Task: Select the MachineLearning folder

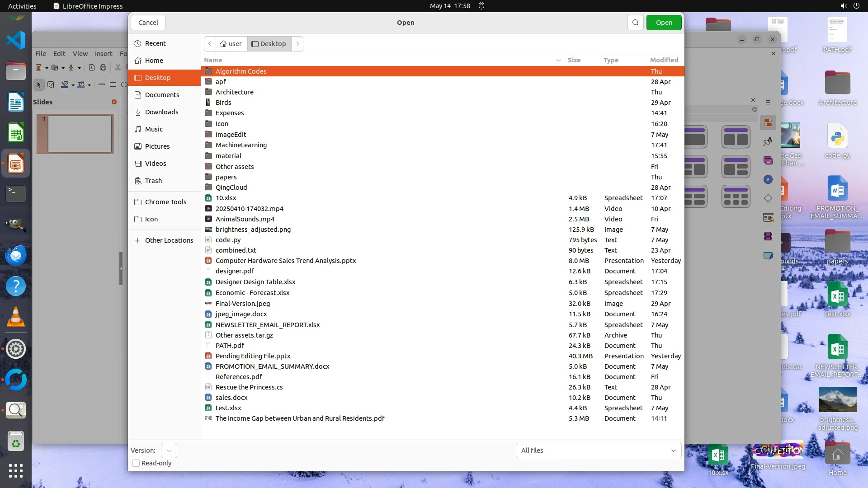Action: 241,145
